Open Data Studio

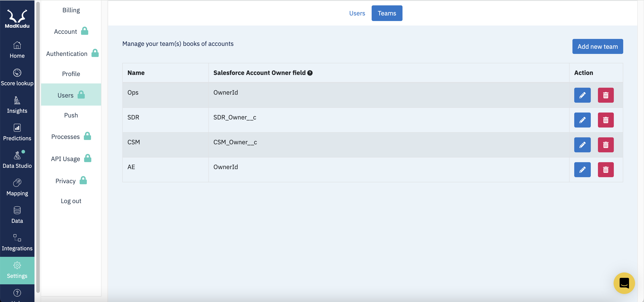[17, 160]
